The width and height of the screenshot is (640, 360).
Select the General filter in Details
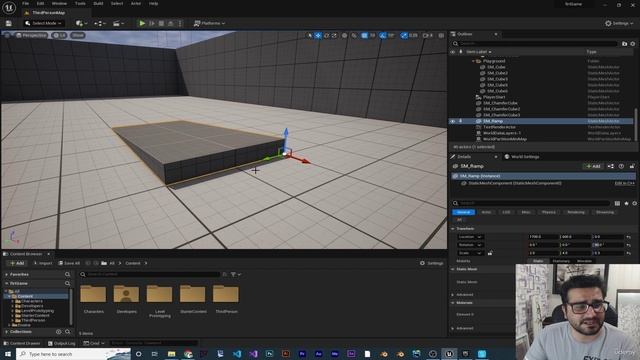[463, 212]
